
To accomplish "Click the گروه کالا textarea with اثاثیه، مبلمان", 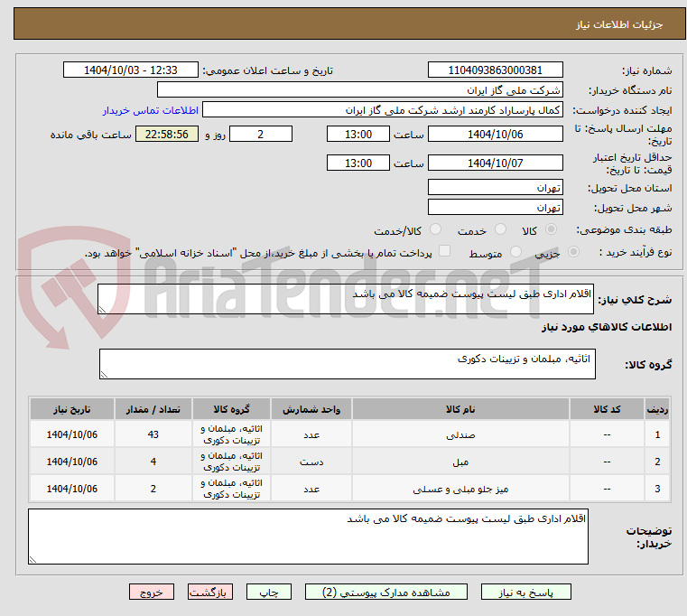I will point(347,364).
